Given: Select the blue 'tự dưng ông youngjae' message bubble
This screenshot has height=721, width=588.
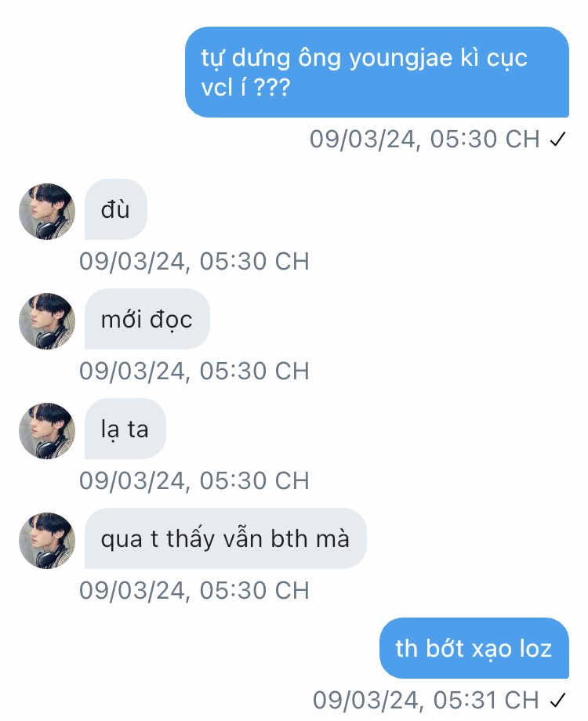Looking at the screenshot, I should point(377,72).
